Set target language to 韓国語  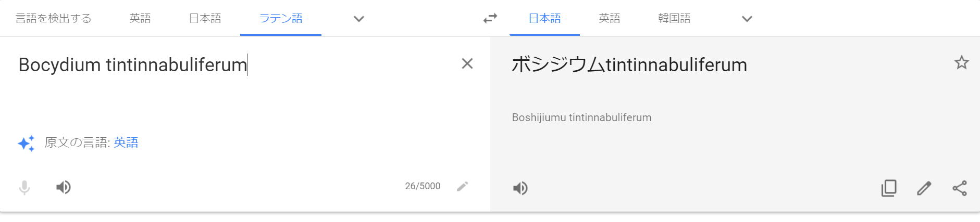pyautogui.click(x=674, y=19)
